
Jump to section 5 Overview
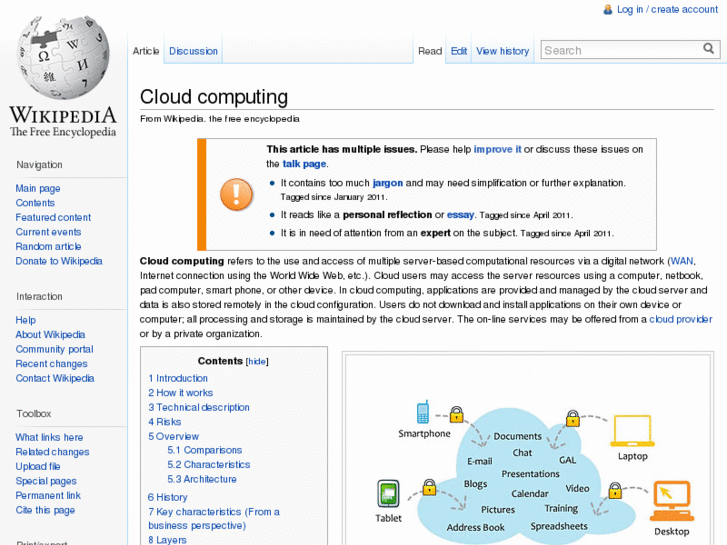(173, 436)
